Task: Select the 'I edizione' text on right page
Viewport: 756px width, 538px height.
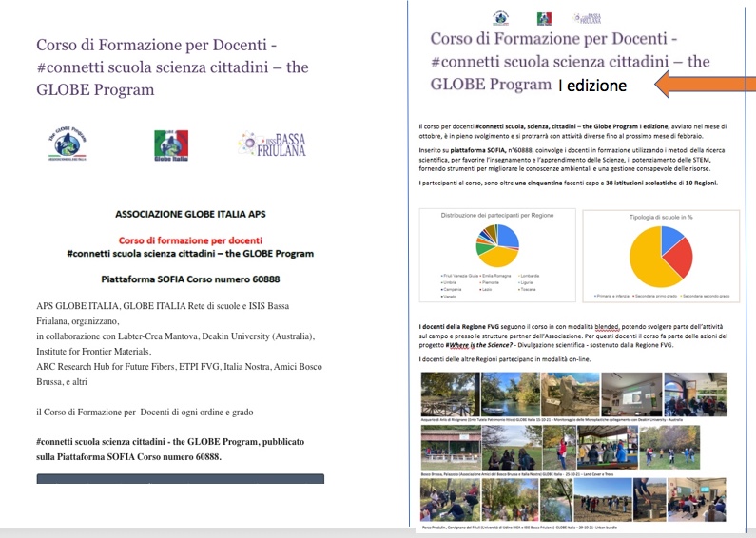Action: point(592,86)
